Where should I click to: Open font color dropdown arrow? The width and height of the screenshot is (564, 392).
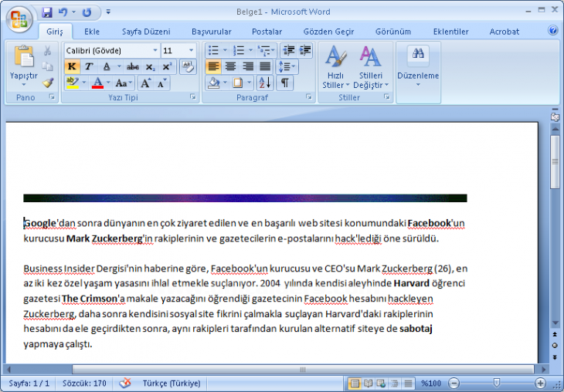click(x=109, y=83)
